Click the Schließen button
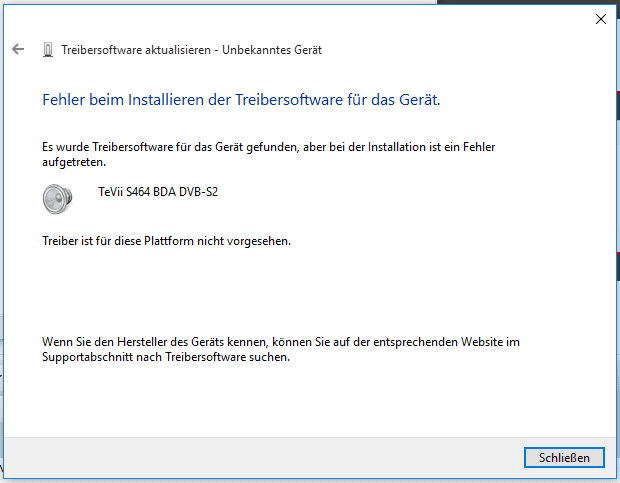Image resolution: width=620 pixels, height=483 pixels. (x=564, y=457)
